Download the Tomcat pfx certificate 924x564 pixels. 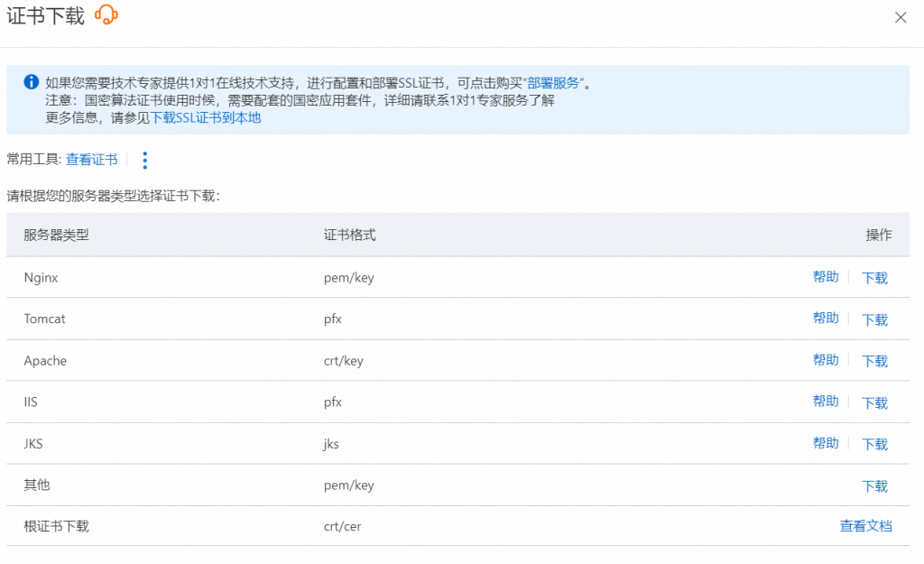[874, 319]
